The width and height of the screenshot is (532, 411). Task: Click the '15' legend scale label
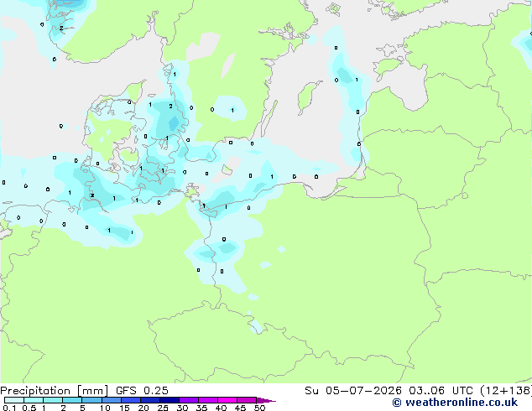point(124,408)
